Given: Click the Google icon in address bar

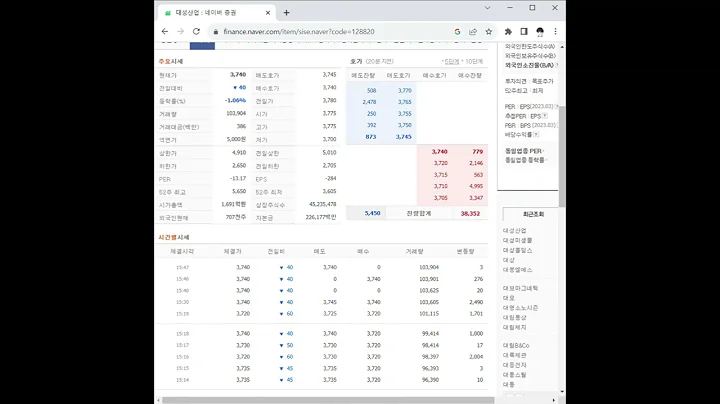Looking at the screenshot, I should click(x=457, y=32).
